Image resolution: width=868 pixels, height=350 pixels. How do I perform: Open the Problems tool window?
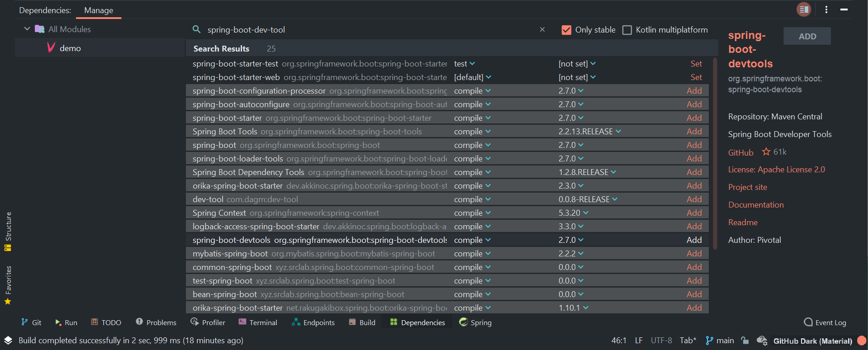156,322
